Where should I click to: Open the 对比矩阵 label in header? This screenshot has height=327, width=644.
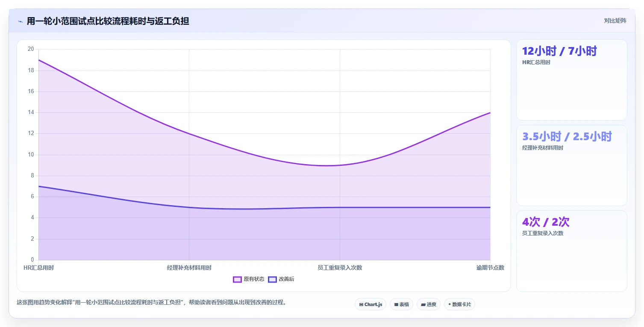click(615, 21)
